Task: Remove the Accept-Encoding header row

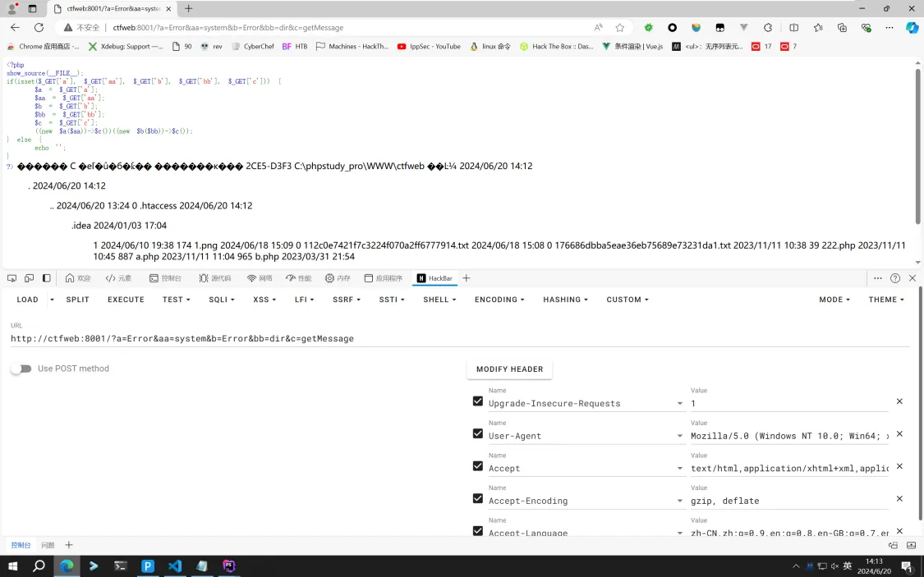Action: tap(899, 498)
